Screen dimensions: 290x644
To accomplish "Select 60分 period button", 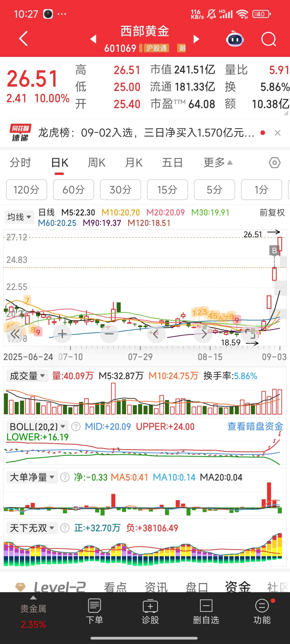I will pyautogui.click(x=74, y=190).
